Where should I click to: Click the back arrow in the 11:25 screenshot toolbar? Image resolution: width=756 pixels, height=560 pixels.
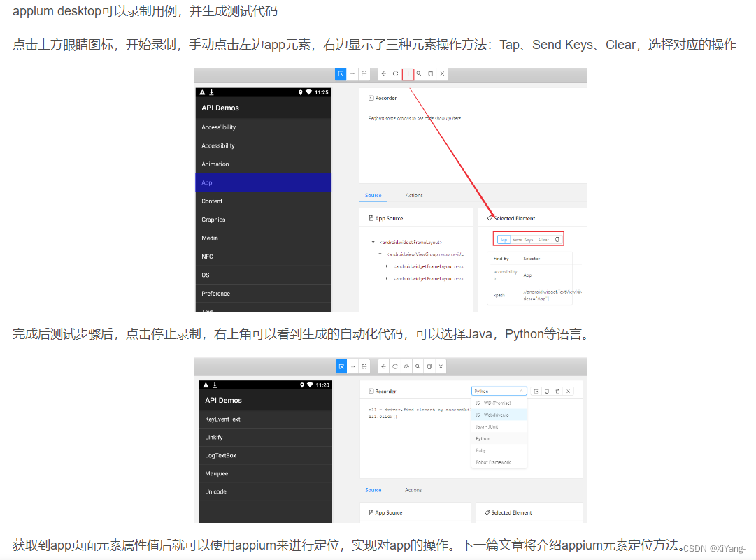383,73
